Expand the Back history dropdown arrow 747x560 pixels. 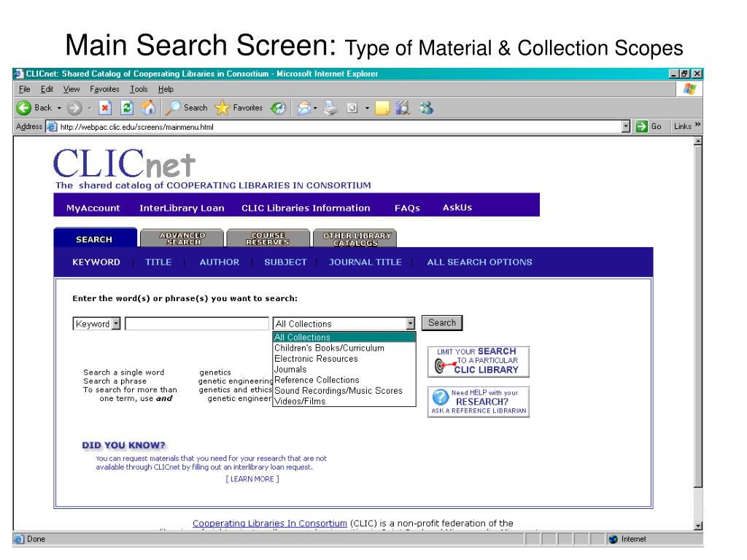(59, 108)
